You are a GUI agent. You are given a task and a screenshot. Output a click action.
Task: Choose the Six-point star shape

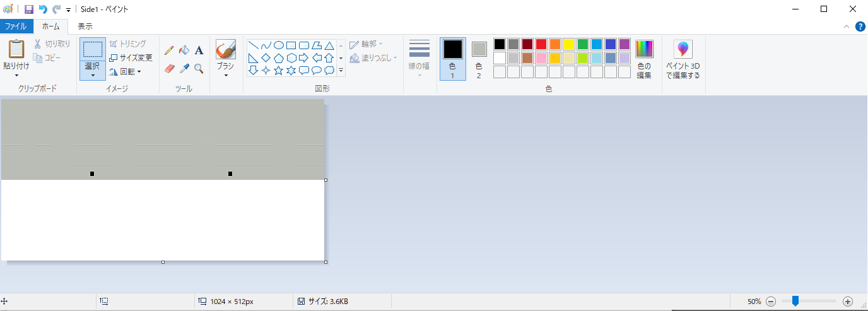[291, 71]
